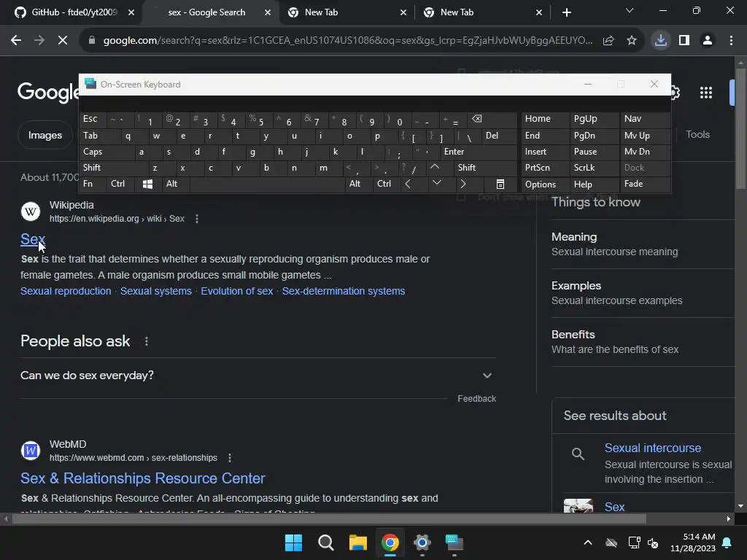This screenshot has width=747, height=560.
Task: Switch to the second New Tab
Action: point(482,12)
